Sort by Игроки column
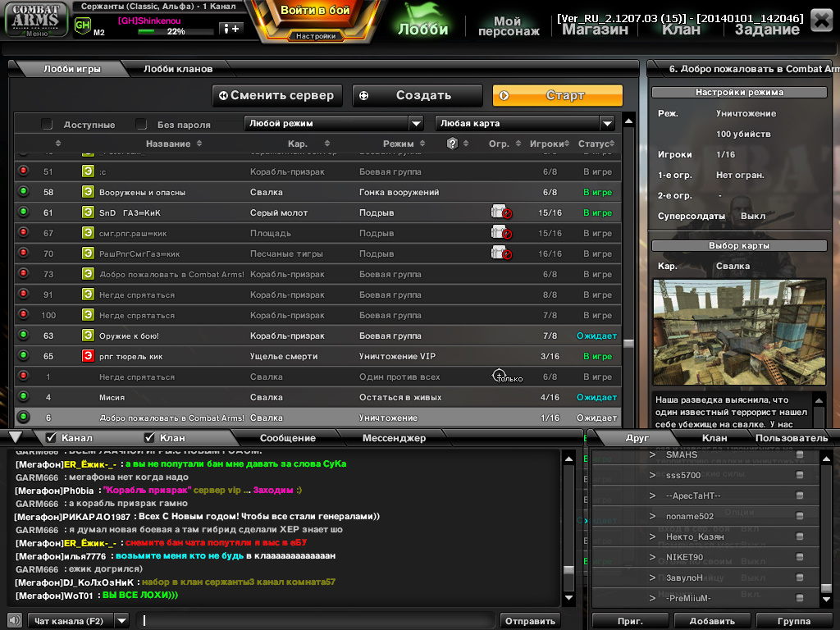 pos(550,144)
